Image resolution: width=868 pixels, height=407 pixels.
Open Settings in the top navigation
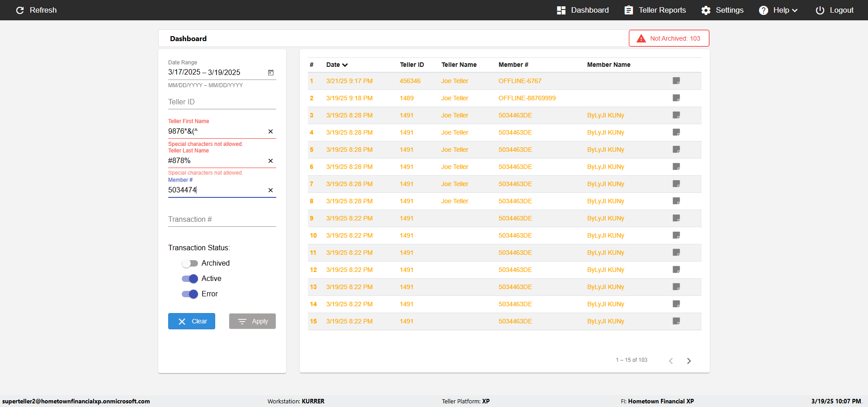[x=722, y=10]
